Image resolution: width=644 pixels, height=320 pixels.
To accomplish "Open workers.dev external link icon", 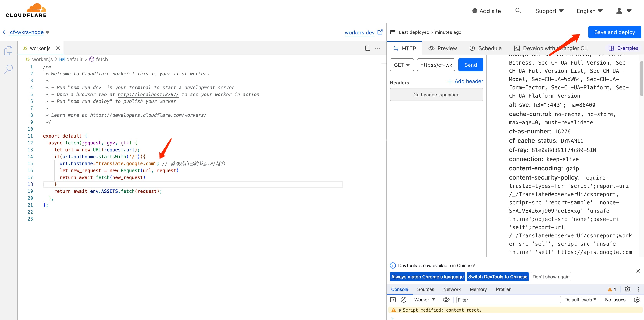I will (380, 32).
